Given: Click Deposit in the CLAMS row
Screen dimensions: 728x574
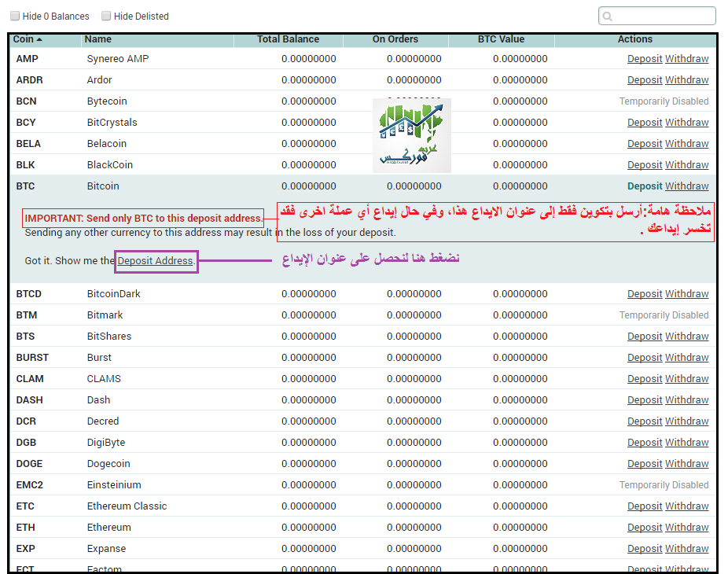Looking at the screenshot, I should point(645,379).
